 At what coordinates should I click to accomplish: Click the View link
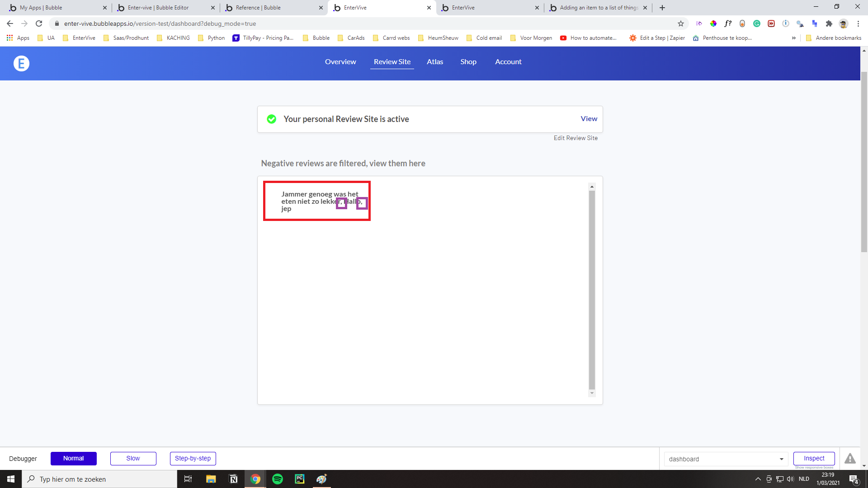coord(589,119)
